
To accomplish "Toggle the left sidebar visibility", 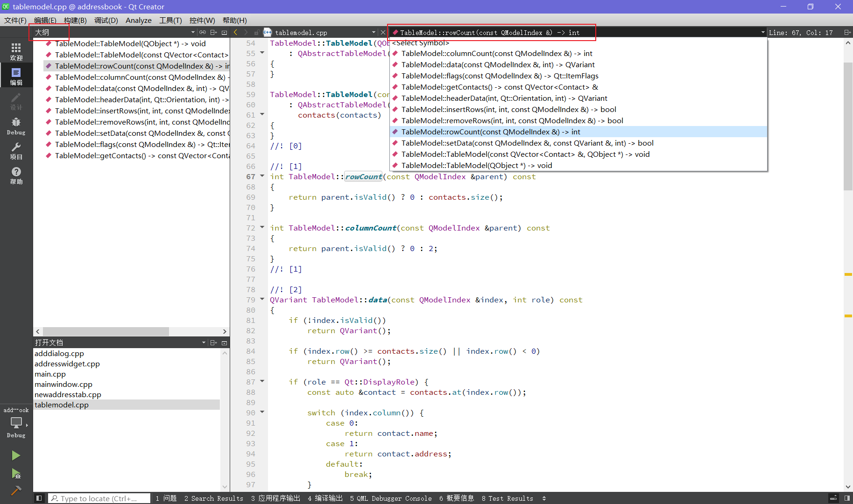I will pos(39,498).
